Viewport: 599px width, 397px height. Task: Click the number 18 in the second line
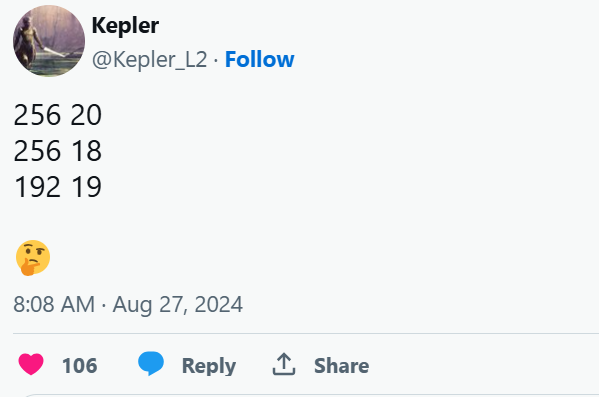click(87, 151)
